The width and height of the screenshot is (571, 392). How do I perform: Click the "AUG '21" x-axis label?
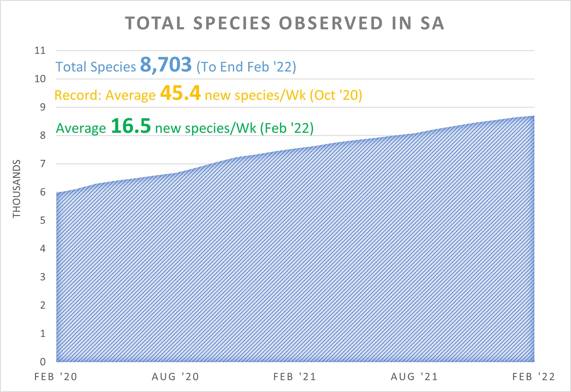pyautogui.click(x=414, y=377)
